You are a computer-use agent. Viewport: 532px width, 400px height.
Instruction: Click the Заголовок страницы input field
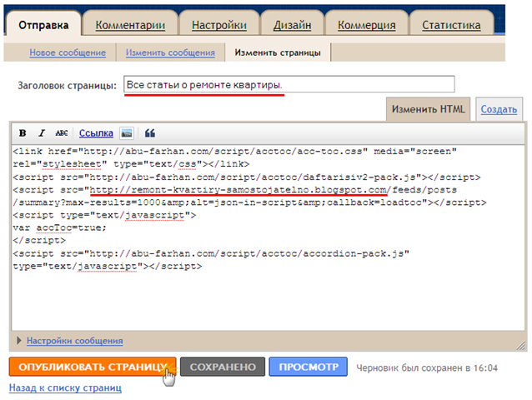point(289,84)
